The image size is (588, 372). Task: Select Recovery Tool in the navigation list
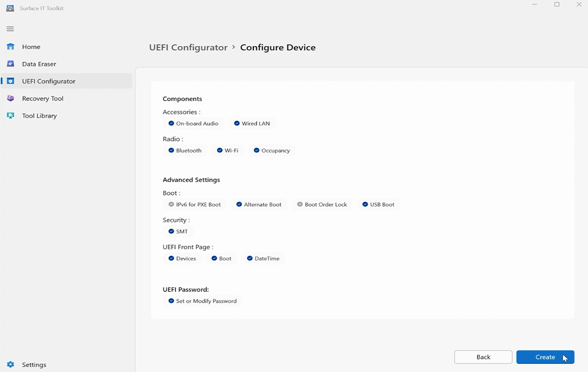44,98
